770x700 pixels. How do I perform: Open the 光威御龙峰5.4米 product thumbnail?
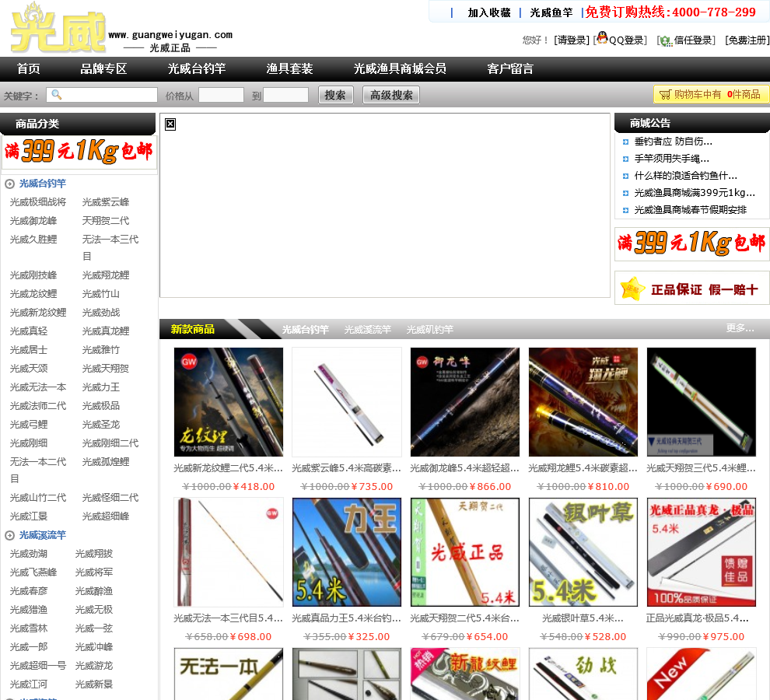[x=465, y=402]
